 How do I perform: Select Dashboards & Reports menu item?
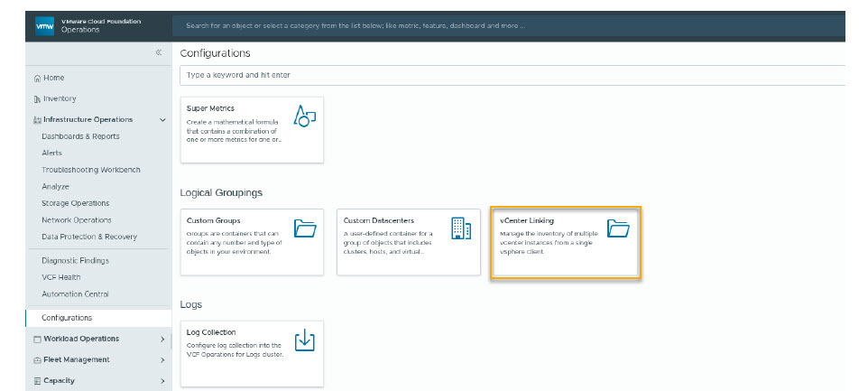click(80, 136)
